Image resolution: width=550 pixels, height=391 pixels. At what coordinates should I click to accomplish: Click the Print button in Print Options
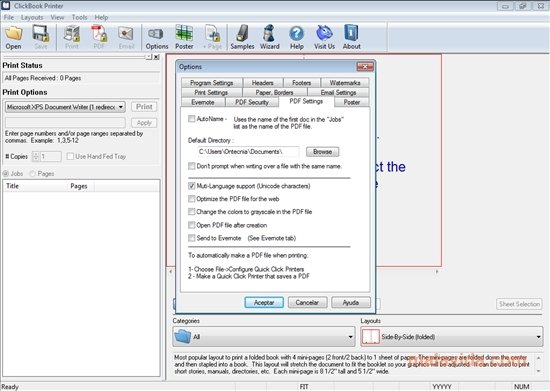[144, 107]
